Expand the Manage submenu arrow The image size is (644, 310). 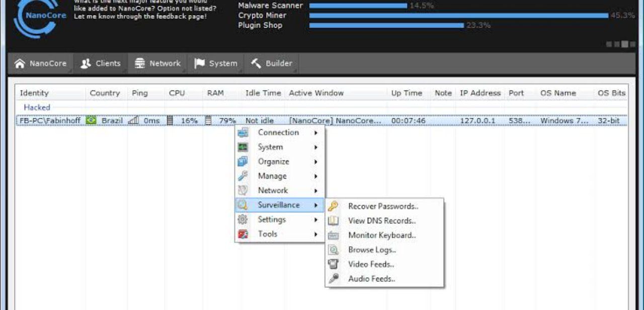tap(316, 177)
